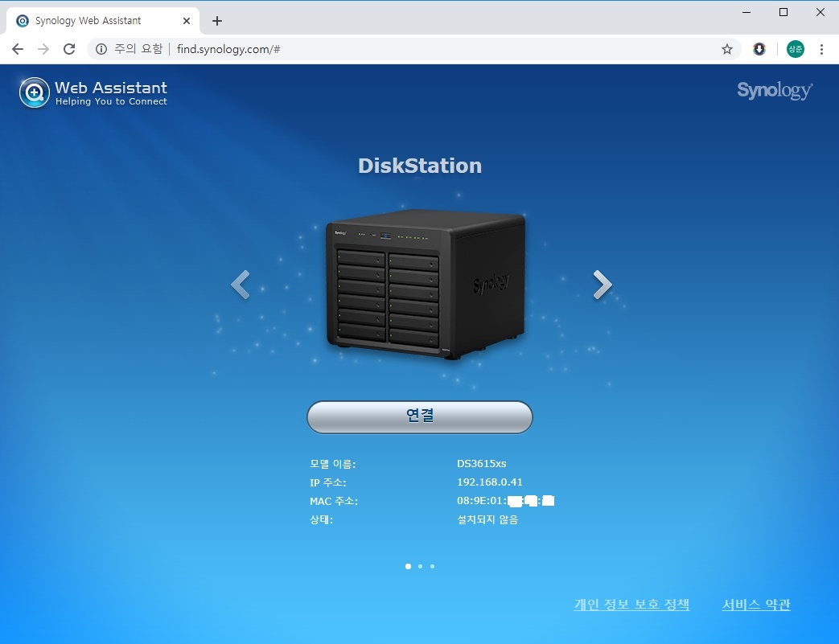Select the second pagination dot
Screen dimensions: 839x644
point(420,566)
